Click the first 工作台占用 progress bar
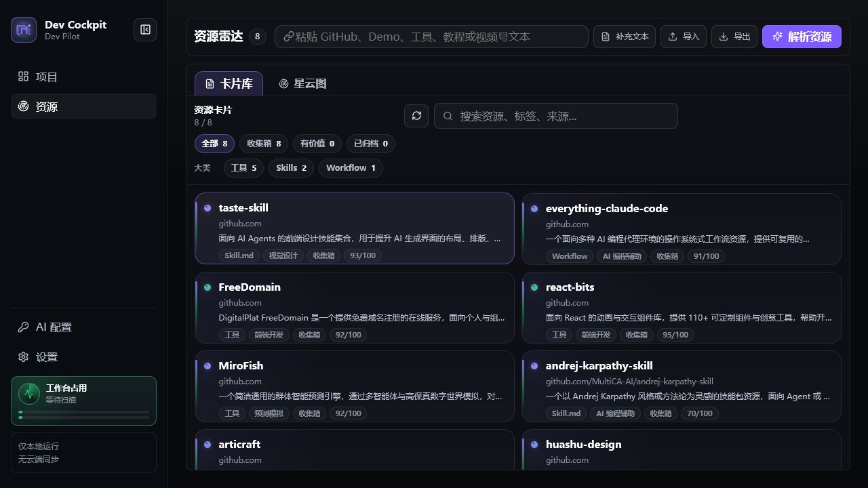 [84, 411]
